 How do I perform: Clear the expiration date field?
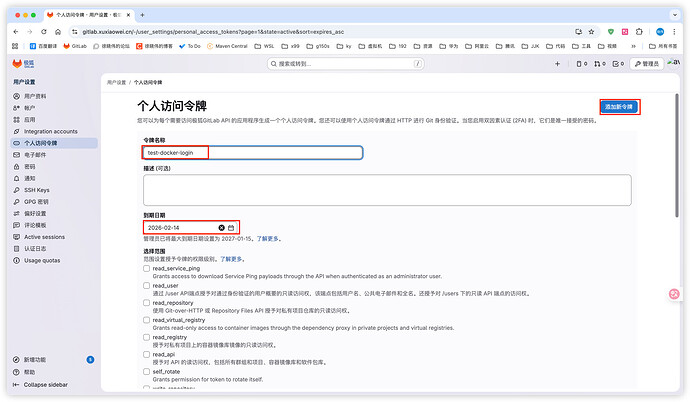coord(222,228)
